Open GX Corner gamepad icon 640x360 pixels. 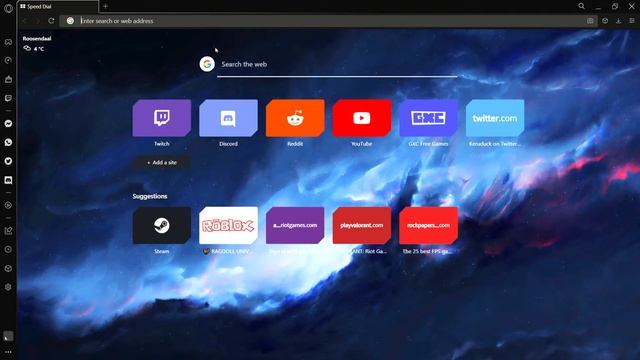coord(8,42)
